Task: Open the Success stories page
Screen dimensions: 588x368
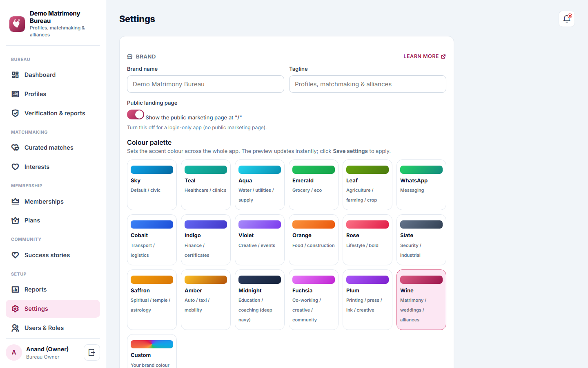Action: 53,255
